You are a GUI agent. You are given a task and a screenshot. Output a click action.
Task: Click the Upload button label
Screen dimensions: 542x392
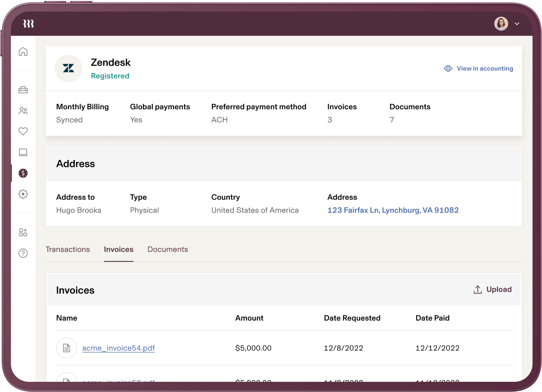[499, 289]
